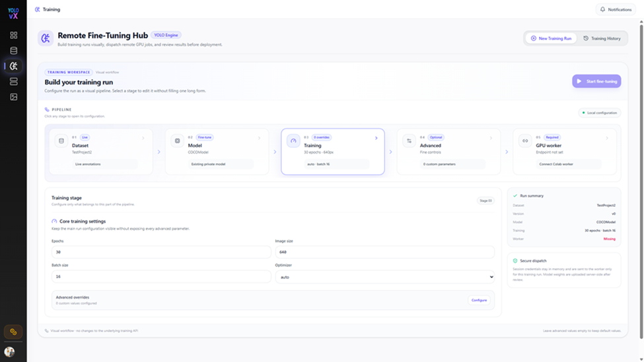This screenshot has width=644, height=362.
Task: Click the Live badge on Dataset
Action: [x=85, y=137]
